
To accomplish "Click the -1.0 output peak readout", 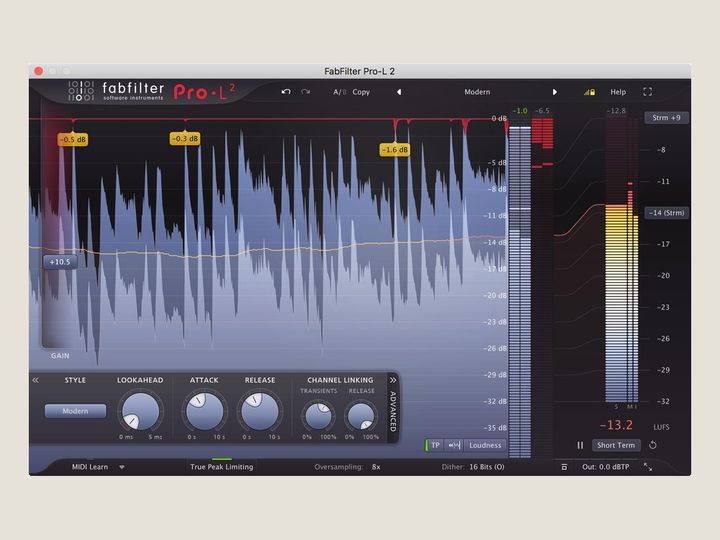I will pos(520,111).
